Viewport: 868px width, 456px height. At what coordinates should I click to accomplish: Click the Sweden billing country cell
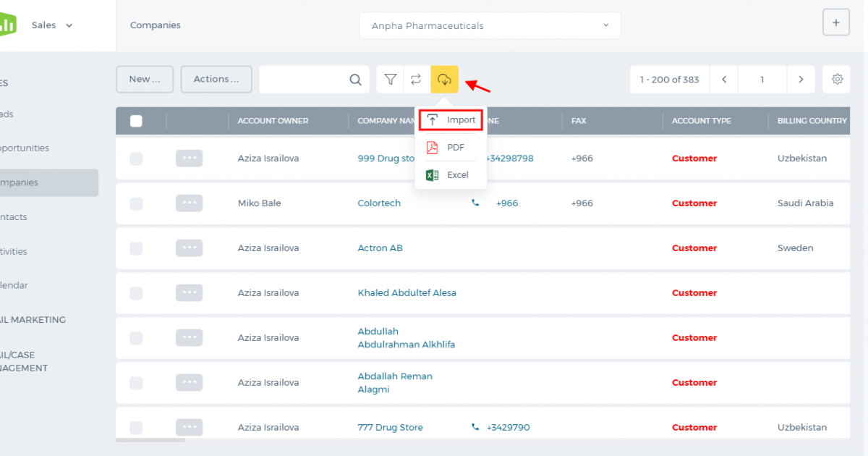coord(795,248)
